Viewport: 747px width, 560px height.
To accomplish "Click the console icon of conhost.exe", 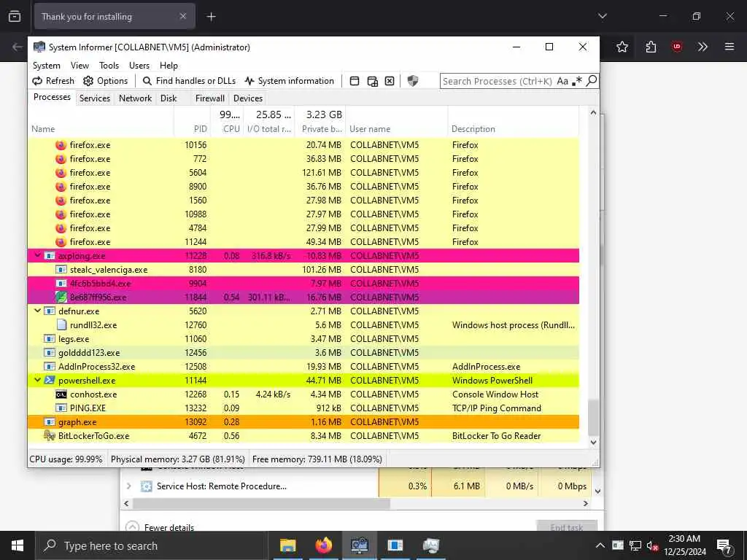I will [61, 394].
